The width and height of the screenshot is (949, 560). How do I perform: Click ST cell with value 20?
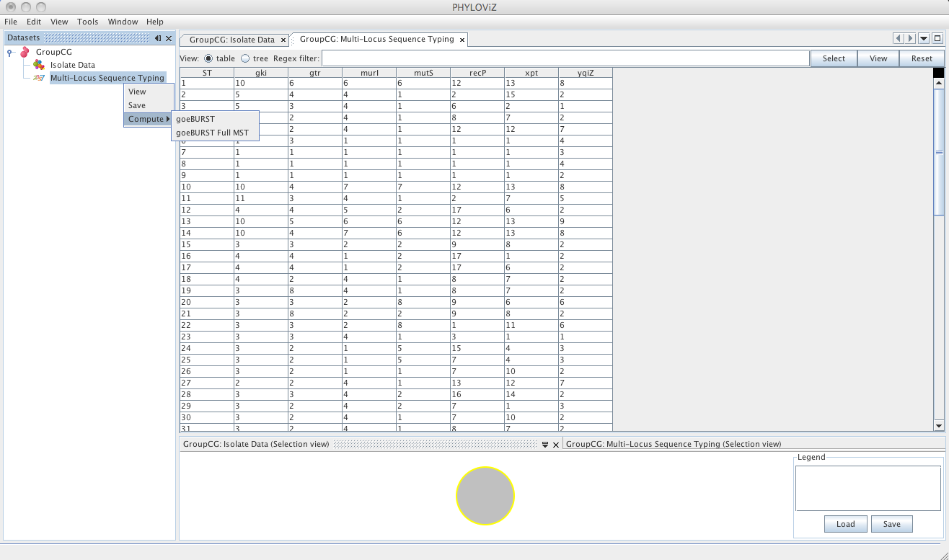pyautogui.click(x=207, y=302)
